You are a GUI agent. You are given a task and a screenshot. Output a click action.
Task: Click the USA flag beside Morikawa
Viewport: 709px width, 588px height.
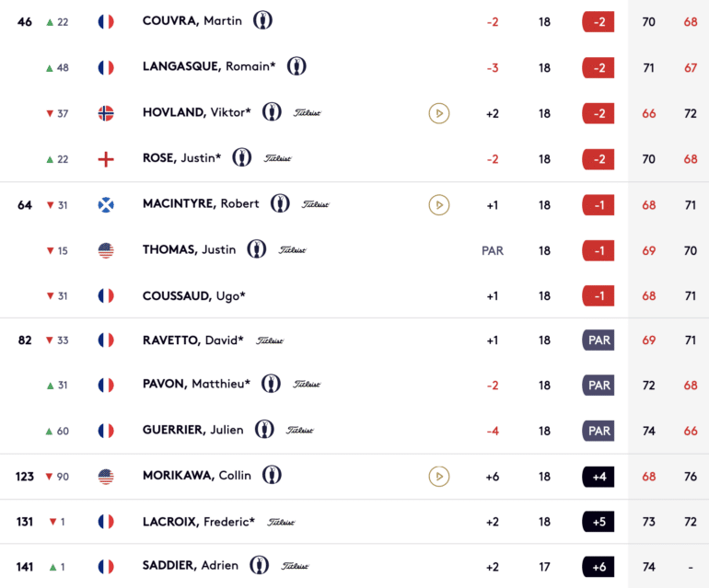pos(106,477)
